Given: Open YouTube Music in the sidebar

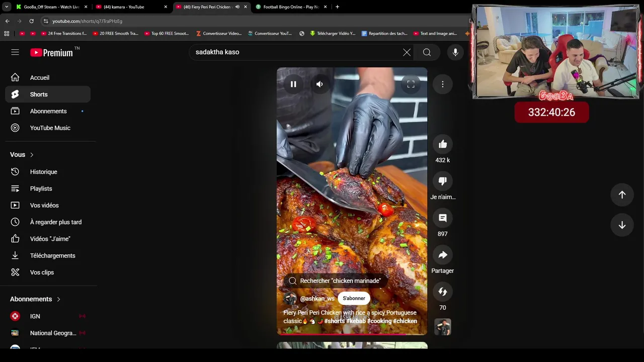Looking at the screenshot, I should tap(48, 128).
